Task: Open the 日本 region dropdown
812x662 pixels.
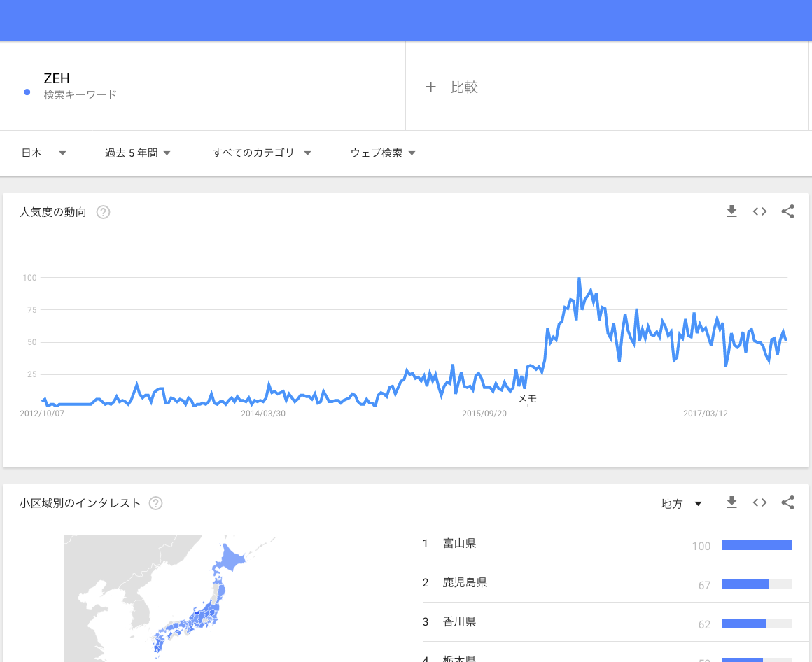Action: coord(43,153)
